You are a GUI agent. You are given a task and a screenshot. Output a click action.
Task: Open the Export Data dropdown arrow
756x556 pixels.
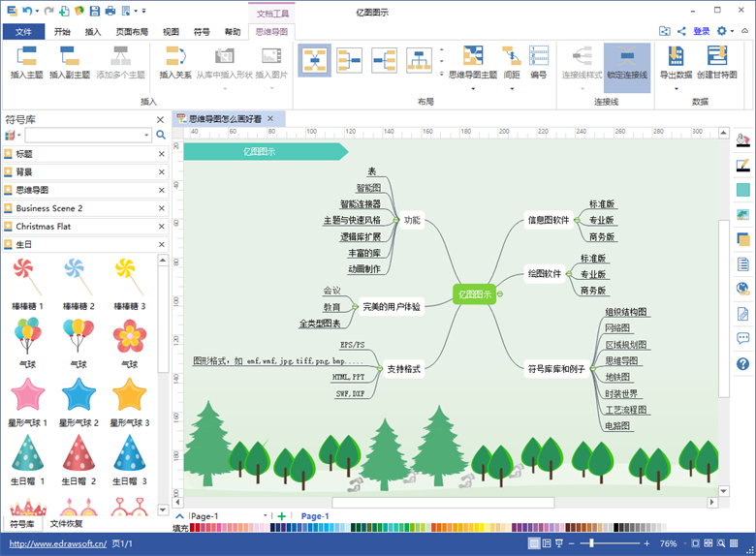(x=676, y=89)
